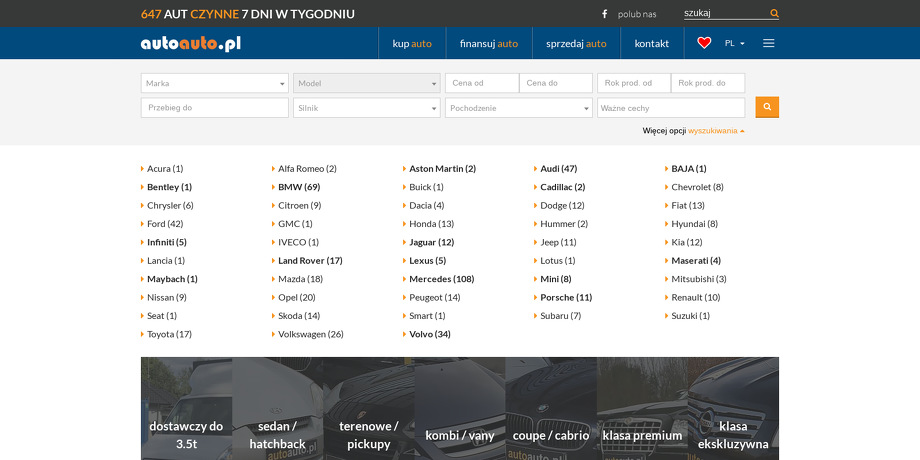This screenshot has height=460, width=920.
Task: Open the Mazda (18) listing
Action: pos(300,279)
